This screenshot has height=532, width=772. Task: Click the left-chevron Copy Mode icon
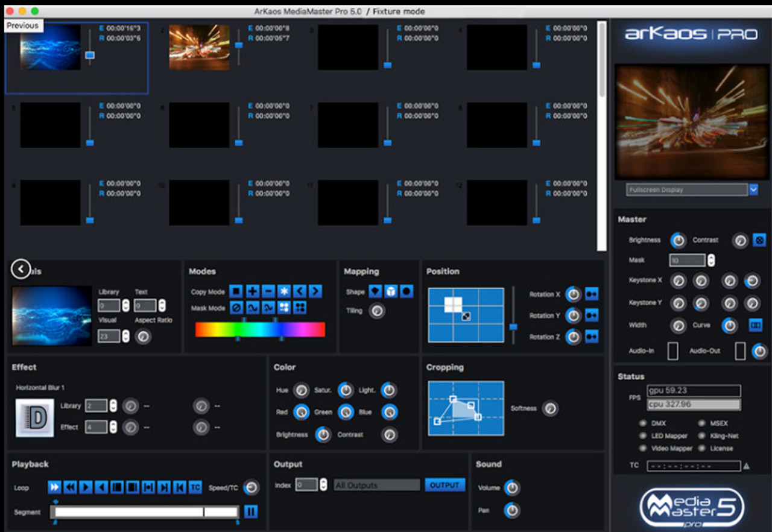click(299, 291)
